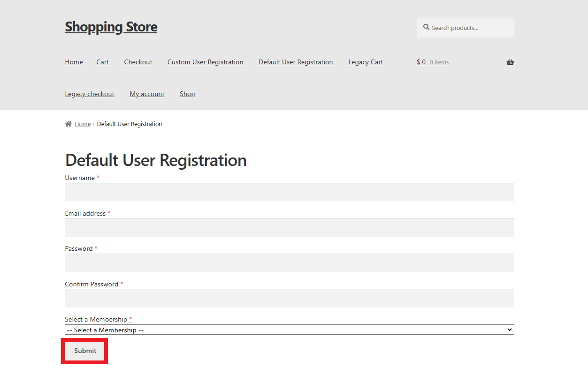Open the Legacy Cart page
588x375 pixels.
click(365, 62)
